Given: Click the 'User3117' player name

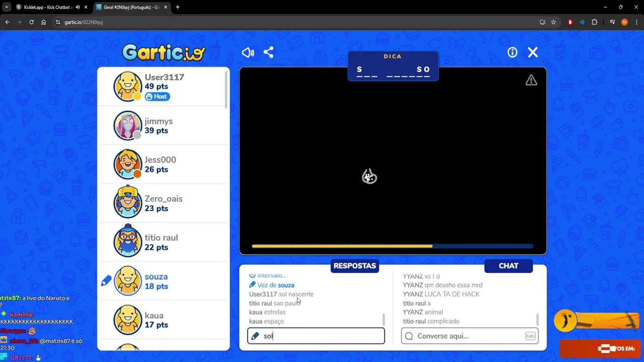Looking at the screenshot, I should pos(165,77).
